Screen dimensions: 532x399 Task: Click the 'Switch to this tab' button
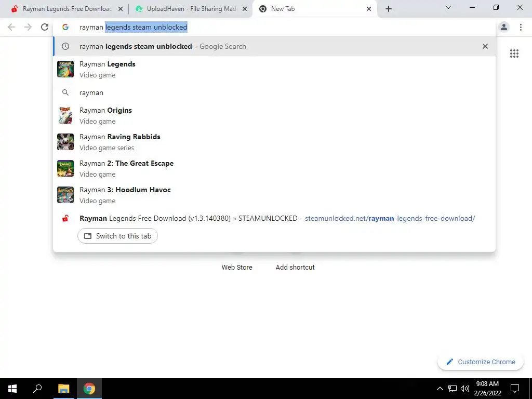click(x=118, y=236)
